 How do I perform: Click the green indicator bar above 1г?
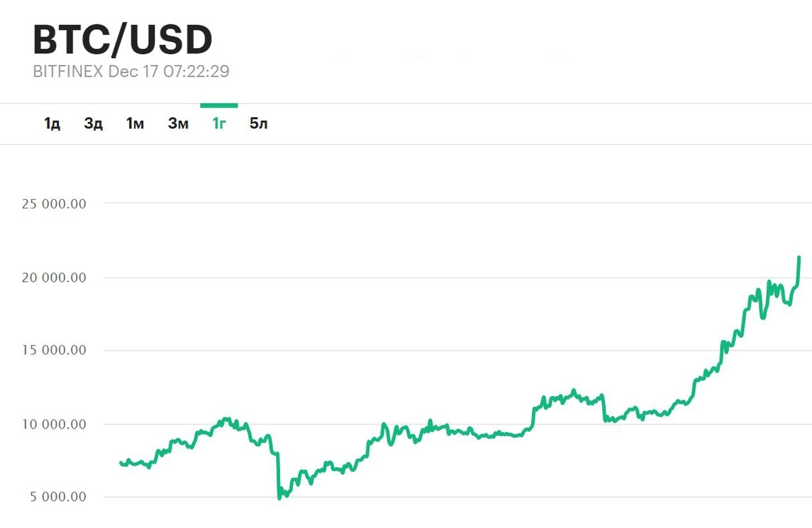coord(219,106)
